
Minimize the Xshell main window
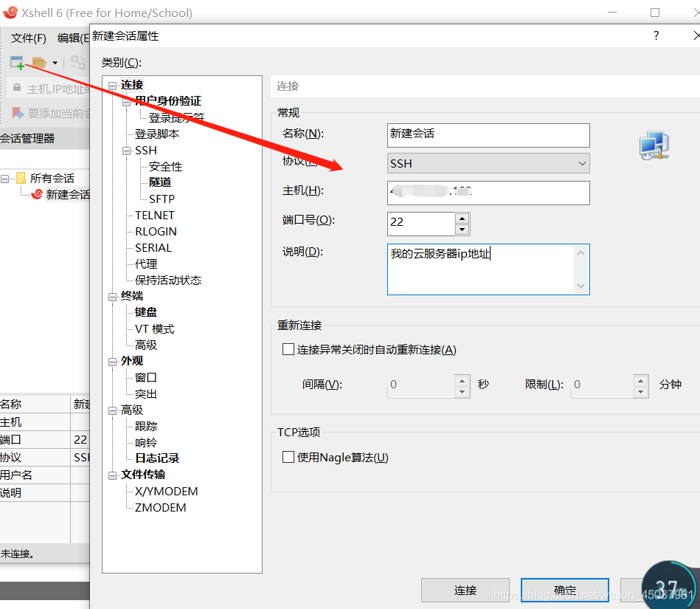(x=612, y=13)
